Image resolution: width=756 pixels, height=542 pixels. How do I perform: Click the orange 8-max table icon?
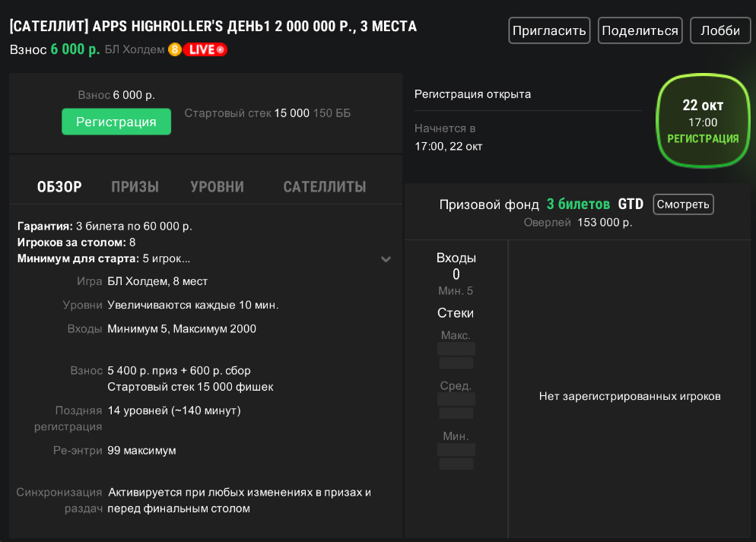click(x=174, y=50)
